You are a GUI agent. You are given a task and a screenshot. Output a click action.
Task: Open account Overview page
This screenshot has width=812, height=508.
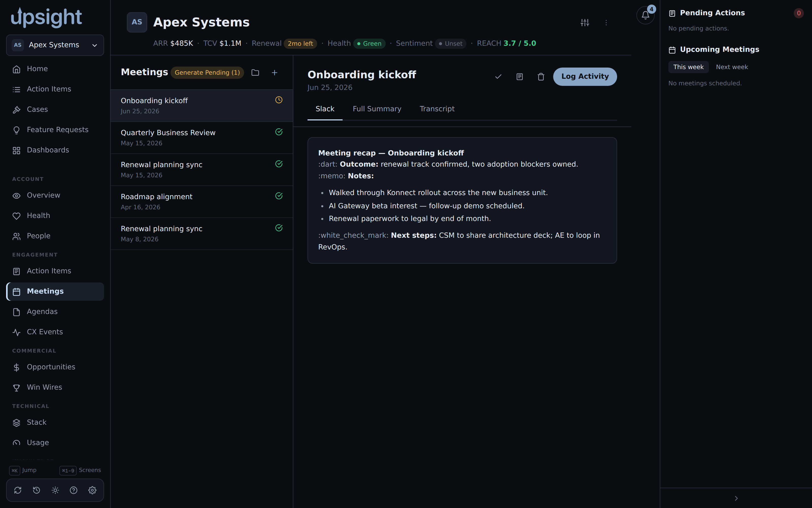[55, 195]
